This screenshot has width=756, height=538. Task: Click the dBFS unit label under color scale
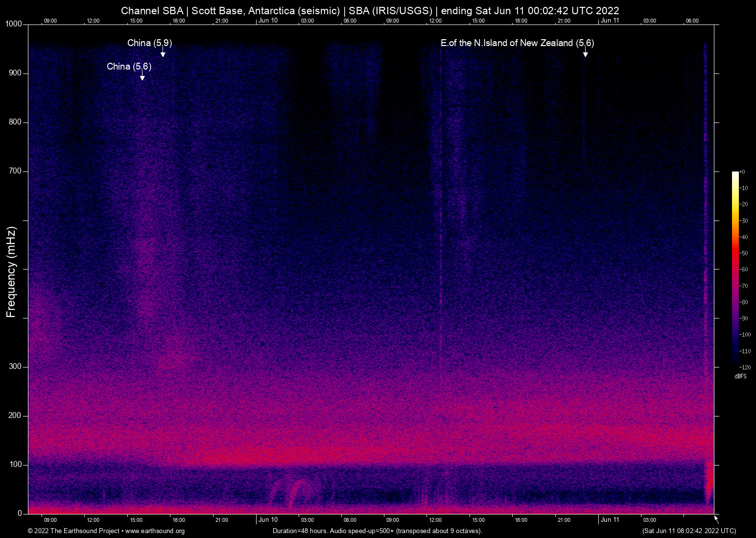[740, 376]
